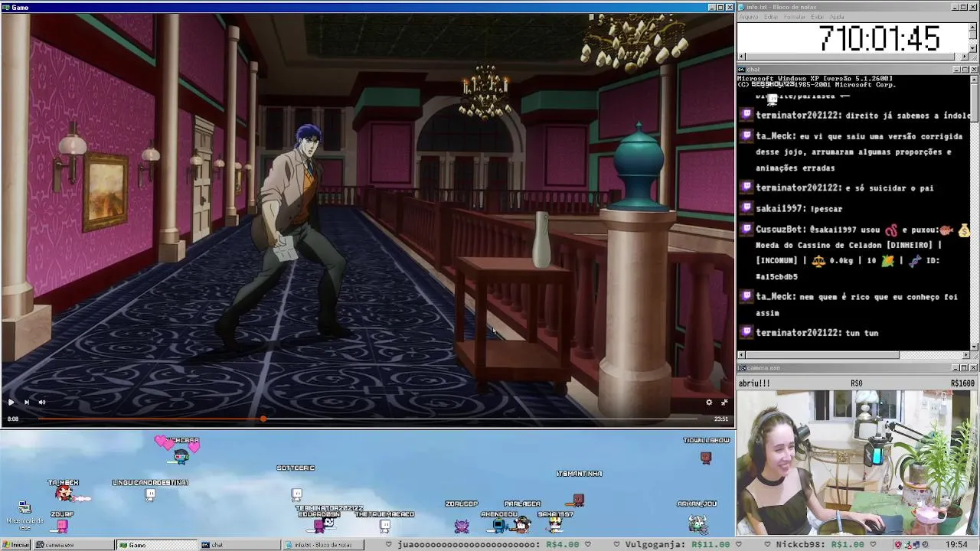
Task: Switch to chat in the taskbar
Action: 239,545
